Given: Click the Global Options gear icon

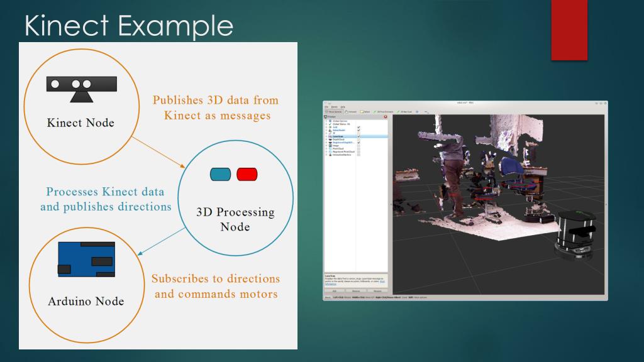Looking at the screenshot, I should coord(330,121).
